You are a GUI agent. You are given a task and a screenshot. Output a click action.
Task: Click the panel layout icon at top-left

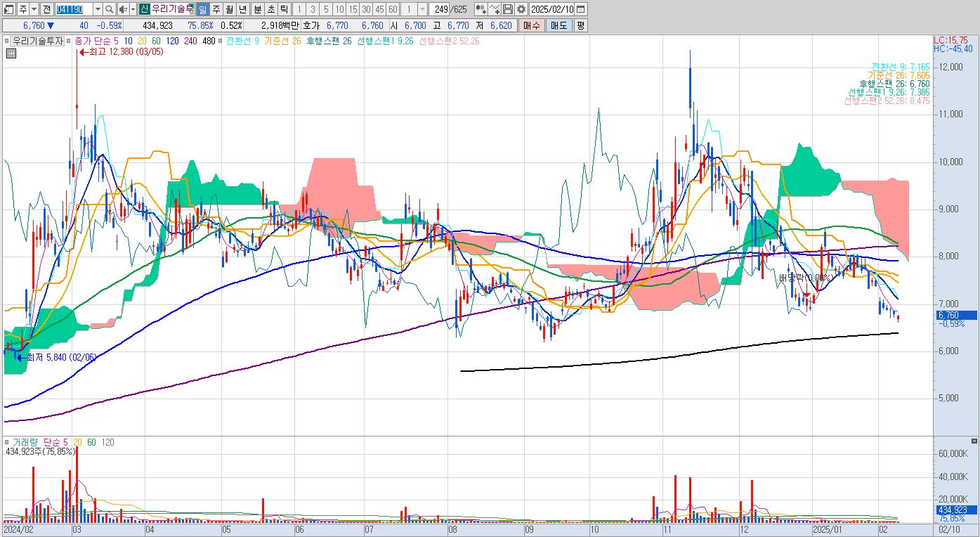tap(9, 9)
